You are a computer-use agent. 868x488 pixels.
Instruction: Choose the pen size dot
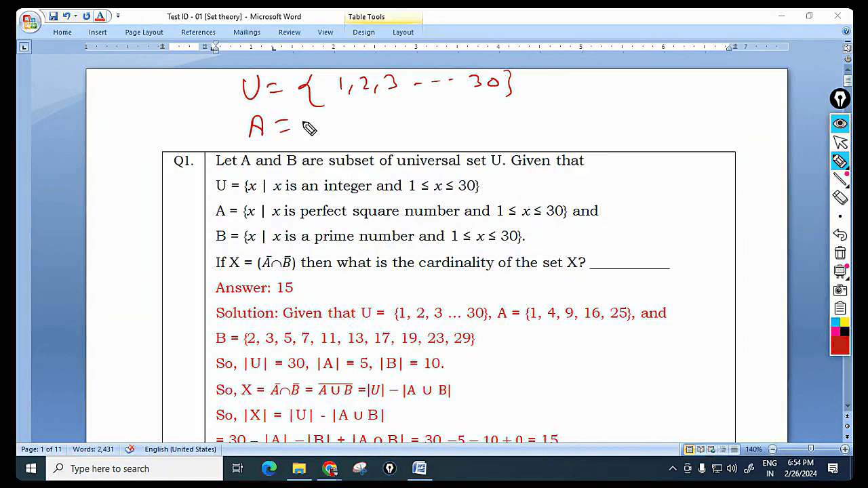[840, 216]
